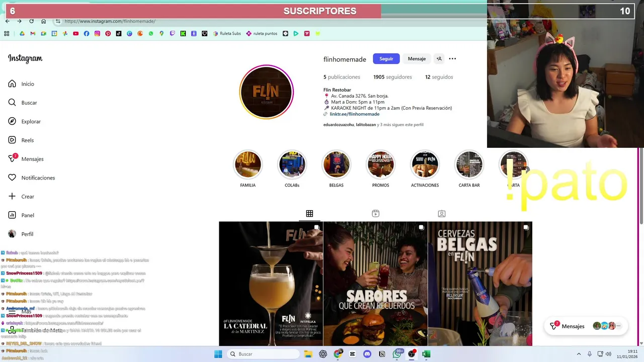The image size is (644, 362).
Task: Select the grid posts tab
Action: 309,214
